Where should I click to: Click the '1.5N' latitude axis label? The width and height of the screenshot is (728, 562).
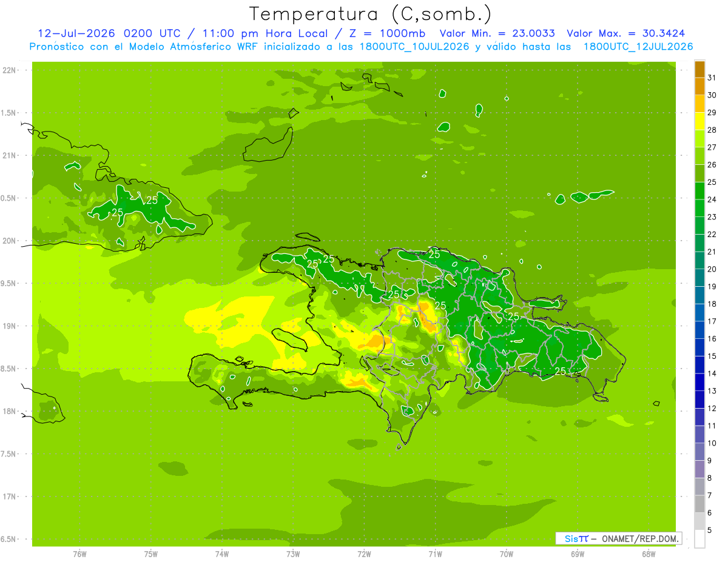pyautogui.click(x=9, y=113)
